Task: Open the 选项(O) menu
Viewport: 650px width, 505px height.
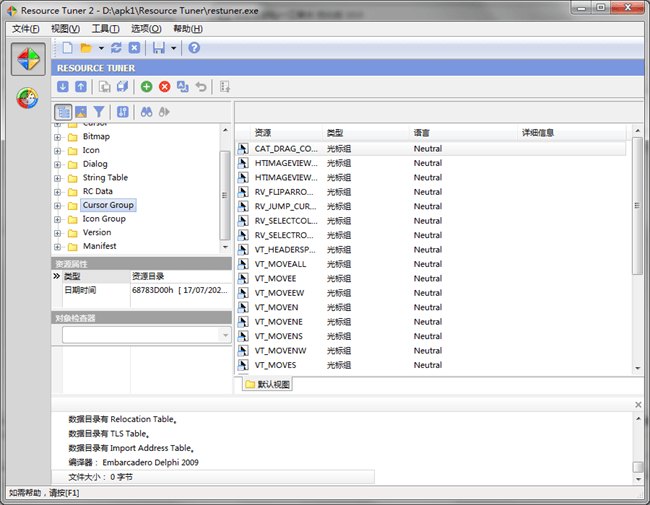Action: coord(146,28)
